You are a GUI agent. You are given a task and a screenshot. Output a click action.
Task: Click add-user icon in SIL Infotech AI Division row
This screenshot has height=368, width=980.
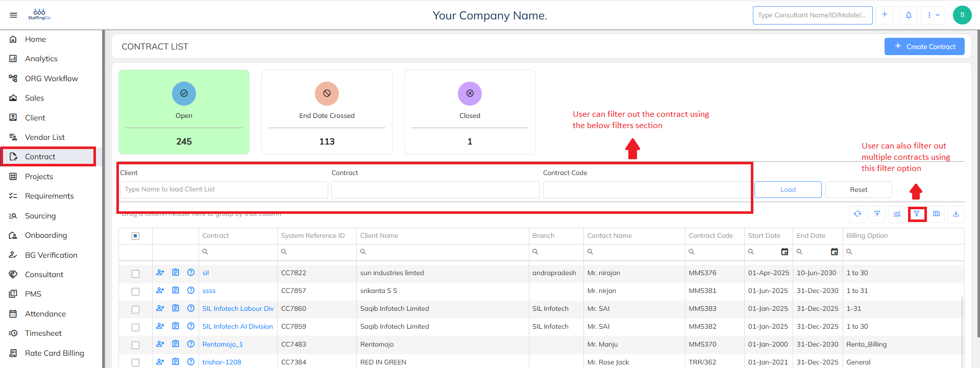tap(160, 326)
